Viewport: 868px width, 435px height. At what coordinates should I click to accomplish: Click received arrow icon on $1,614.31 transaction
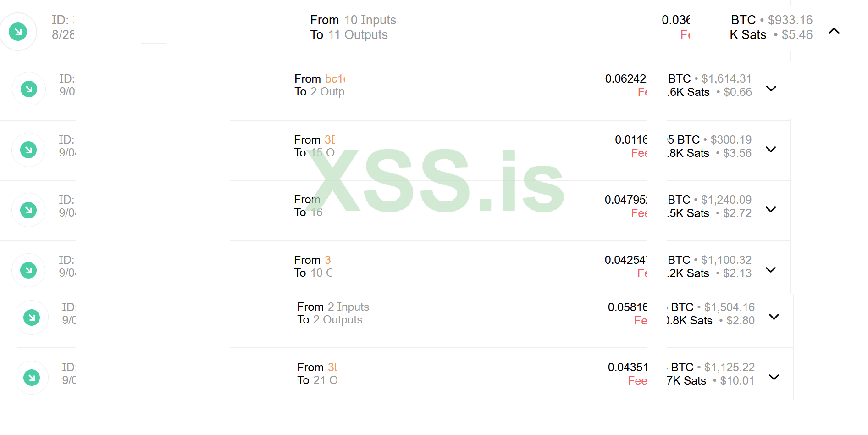coord(29,89)
